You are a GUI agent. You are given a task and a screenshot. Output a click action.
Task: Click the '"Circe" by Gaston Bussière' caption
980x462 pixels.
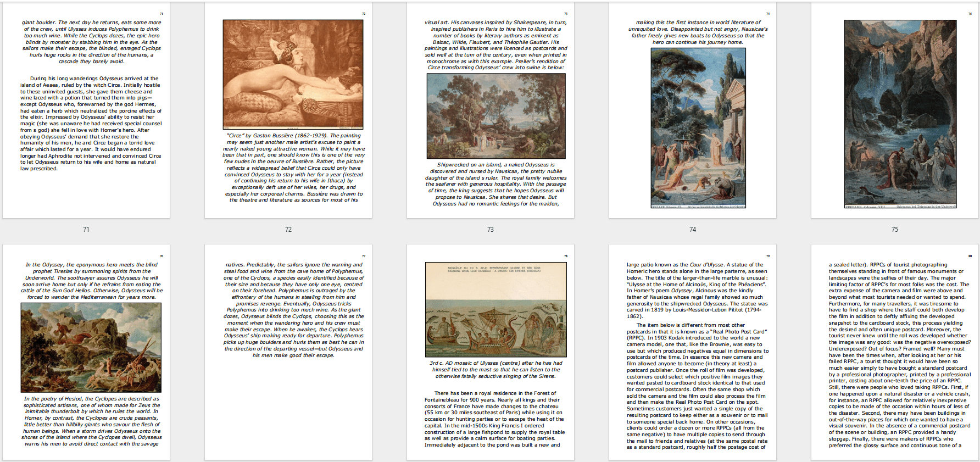pyautogui.click(x=293, y=168)
